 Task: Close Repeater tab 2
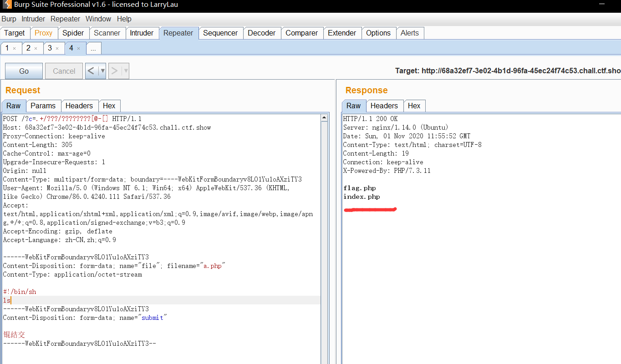tap(36, 48)
